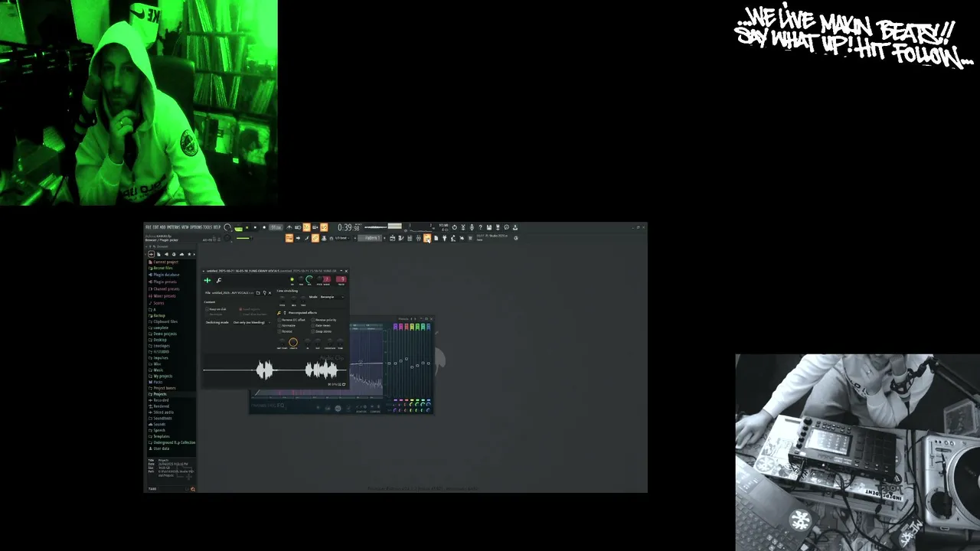Open Plugin presets in the browser
This screenshot has width=980, height=551.
click(x=165, y=282)
